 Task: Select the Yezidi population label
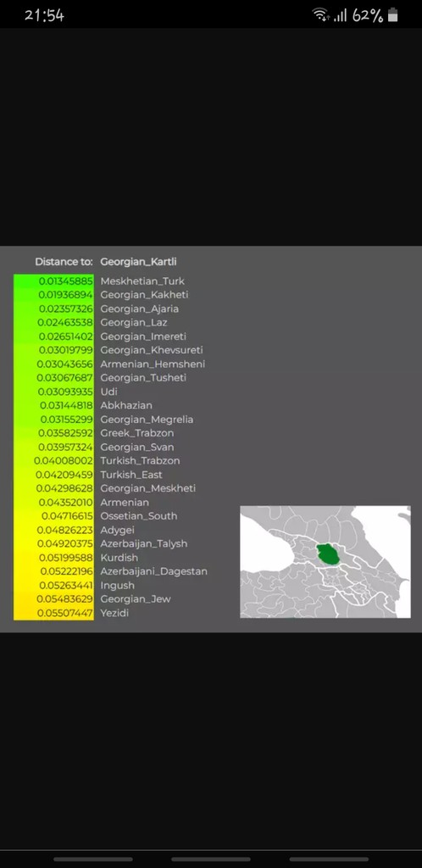coord(114,614)
